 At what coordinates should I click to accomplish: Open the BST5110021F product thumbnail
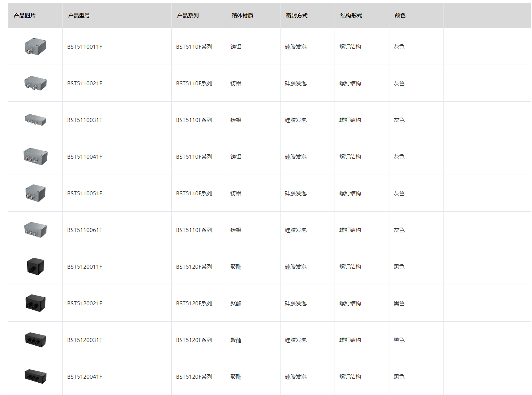(x=35, y=83)
